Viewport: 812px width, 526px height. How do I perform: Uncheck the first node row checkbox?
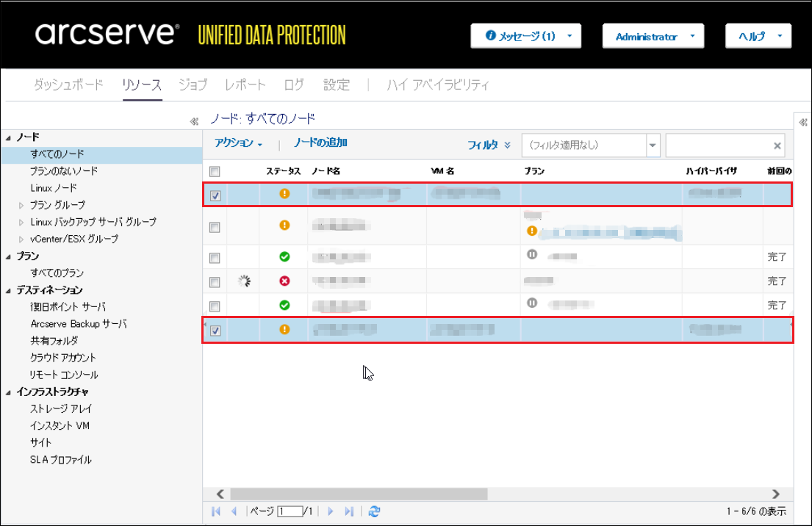point(215,195)
